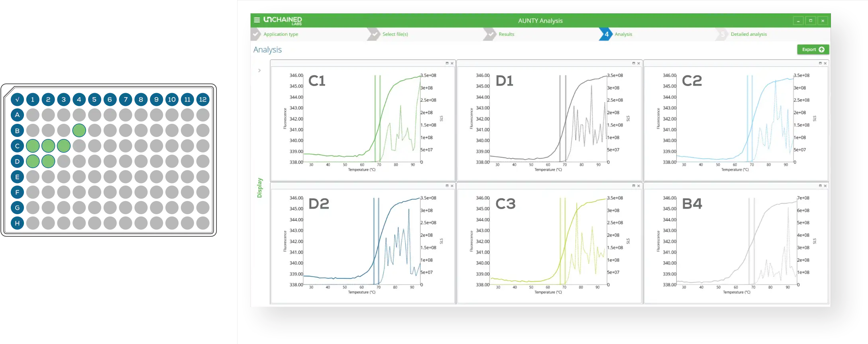The height and width of the screenshot is (344, 868).
Task: Close the C1 graph panel
Action: [452, 63]
